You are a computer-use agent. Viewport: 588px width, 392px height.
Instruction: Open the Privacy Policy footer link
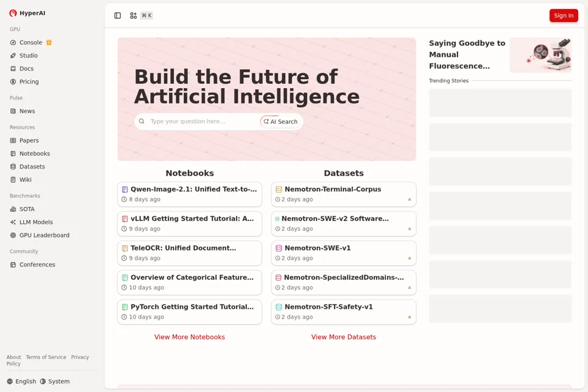(80, 357)
